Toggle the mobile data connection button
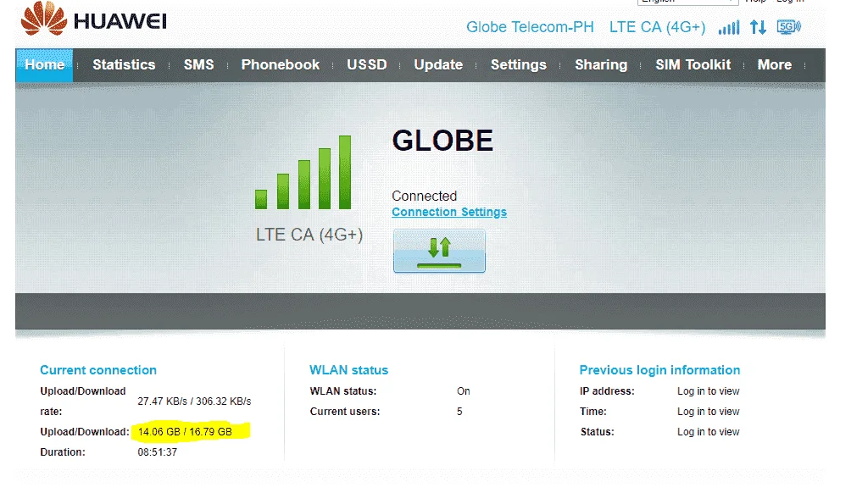868x504 pixels. pos(439,252)
